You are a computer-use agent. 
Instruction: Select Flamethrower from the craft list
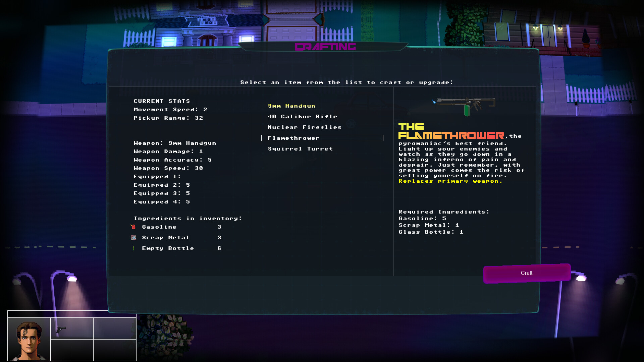coord(293,138)
